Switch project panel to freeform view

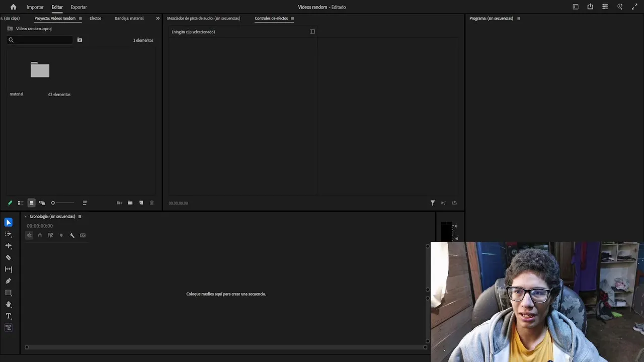pos(42,203)
